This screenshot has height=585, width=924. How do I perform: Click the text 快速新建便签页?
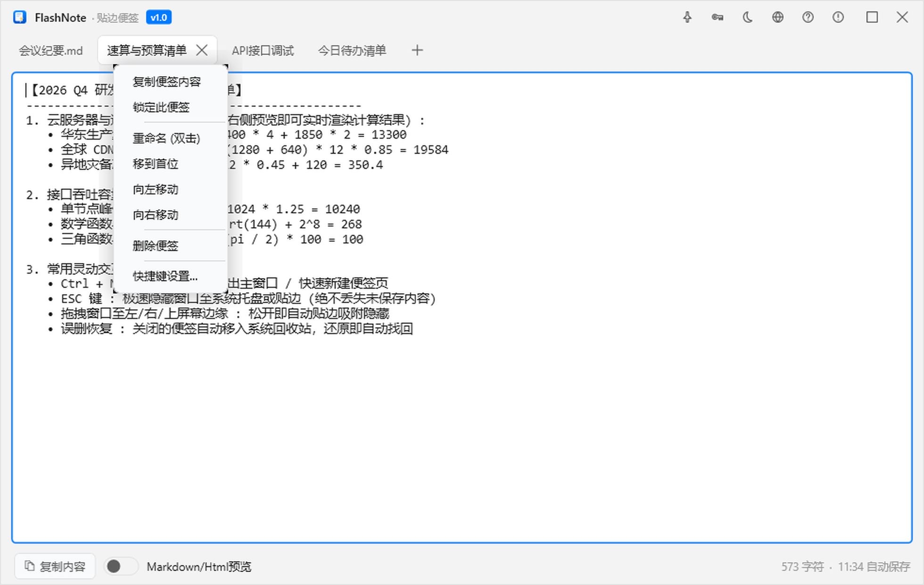click(x=344, y=284)
